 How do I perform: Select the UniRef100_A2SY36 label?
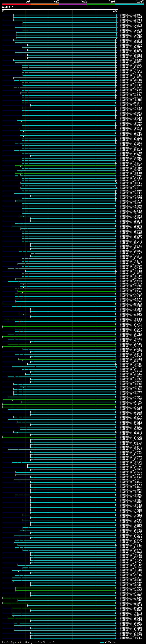click(131, 65)
